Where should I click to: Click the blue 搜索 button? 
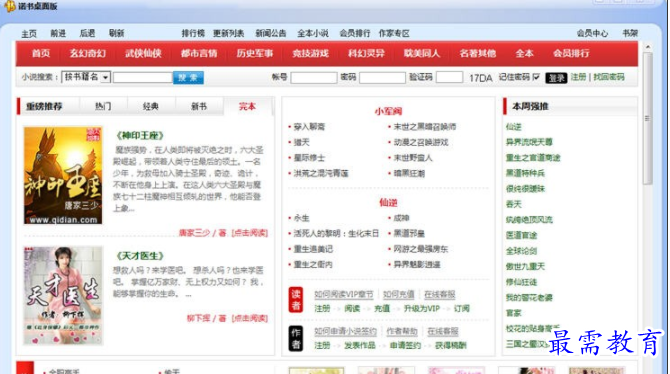[188, 77]
